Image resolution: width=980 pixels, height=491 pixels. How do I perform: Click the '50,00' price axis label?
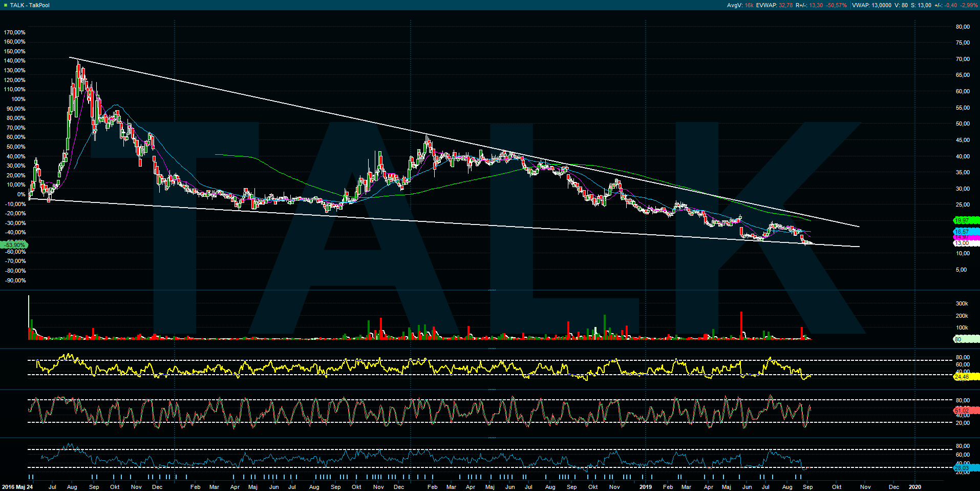(963, 124)
